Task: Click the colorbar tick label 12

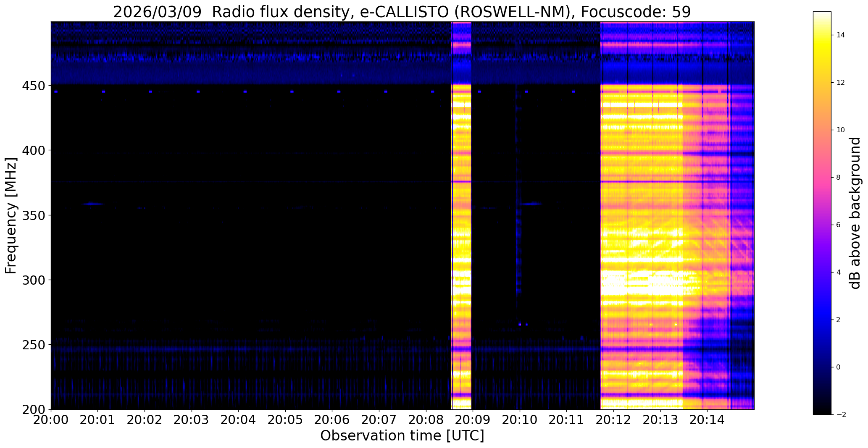Action: (x=841, y=83)
